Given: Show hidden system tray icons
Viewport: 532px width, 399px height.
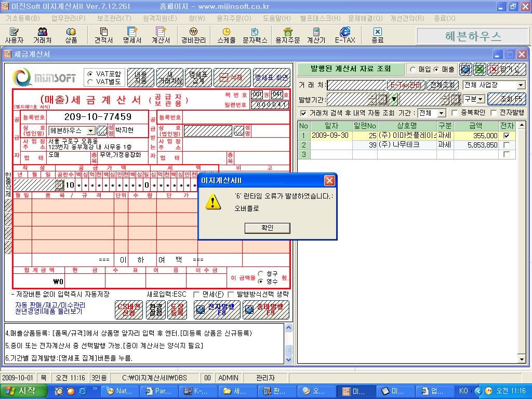Looking at the screenshot, I should [x=478, y=391].
